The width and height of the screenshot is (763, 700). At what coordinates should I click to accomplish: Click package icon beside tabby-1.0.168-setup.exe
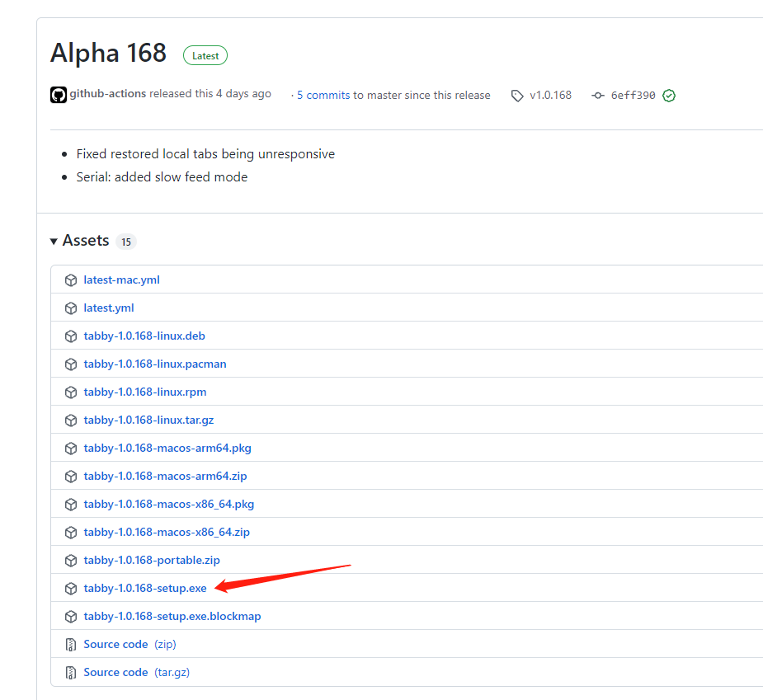pos(71,589)
